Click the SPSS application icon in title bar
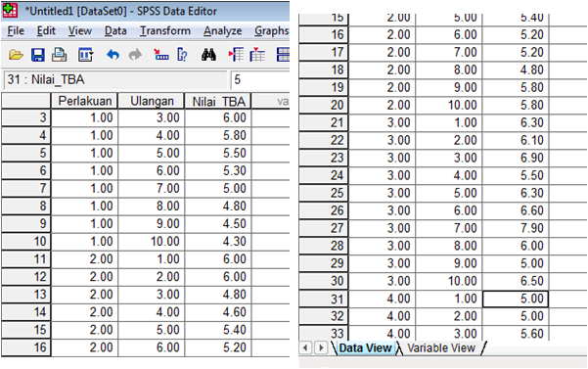 10,10
